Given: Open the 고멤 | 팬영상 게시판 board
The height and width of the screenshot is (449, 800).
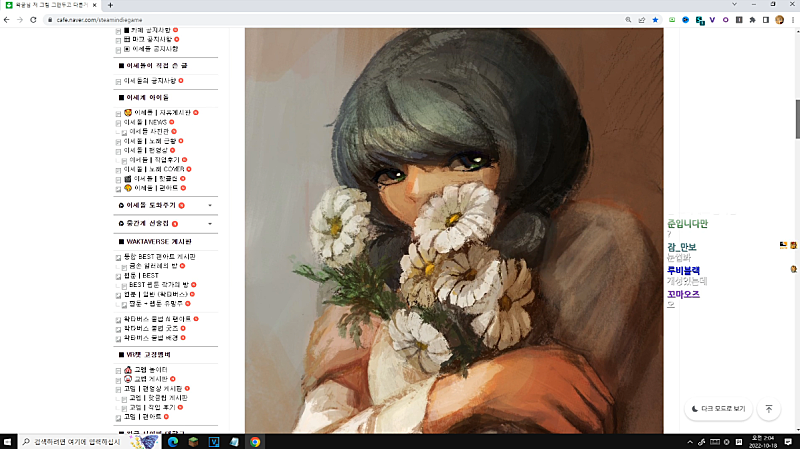Looking at the screenshot, I should pos(153,389).
